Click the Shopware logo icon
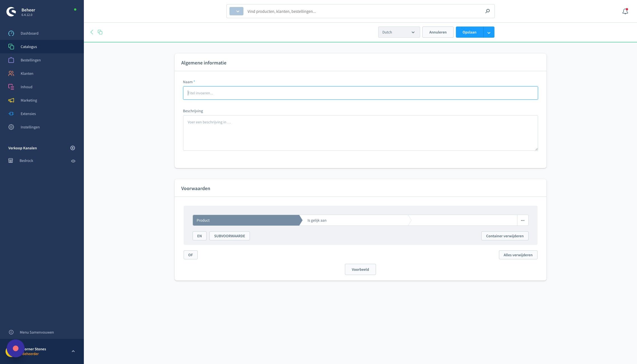This screenshot has height=364, width=637. coord(11,12)
